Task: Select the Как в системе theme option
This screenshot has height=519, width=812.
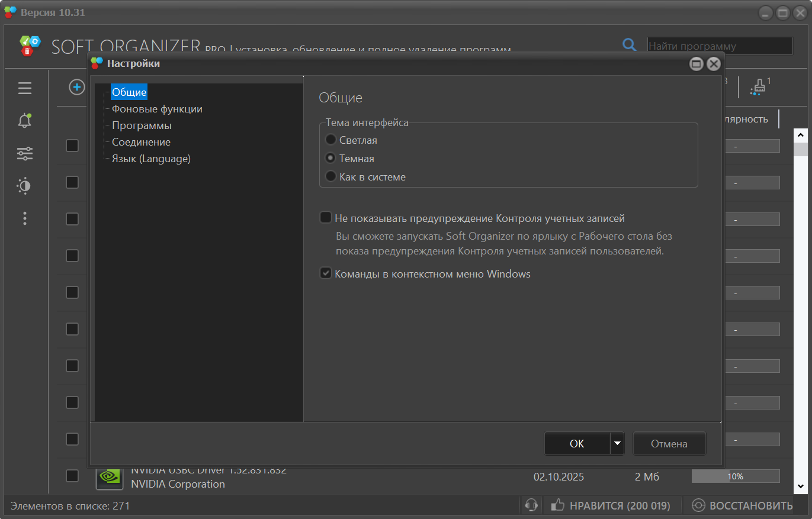Action: point(330,177)
